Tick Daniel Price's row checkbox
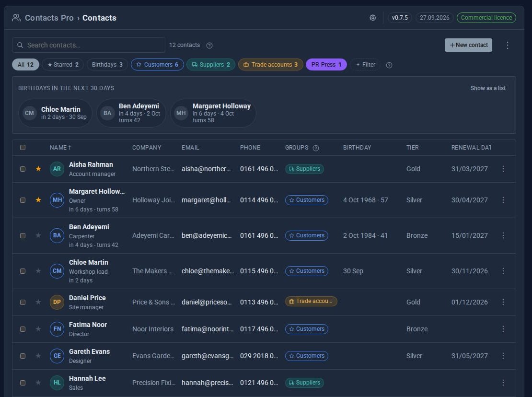 (x=23, y=303)
